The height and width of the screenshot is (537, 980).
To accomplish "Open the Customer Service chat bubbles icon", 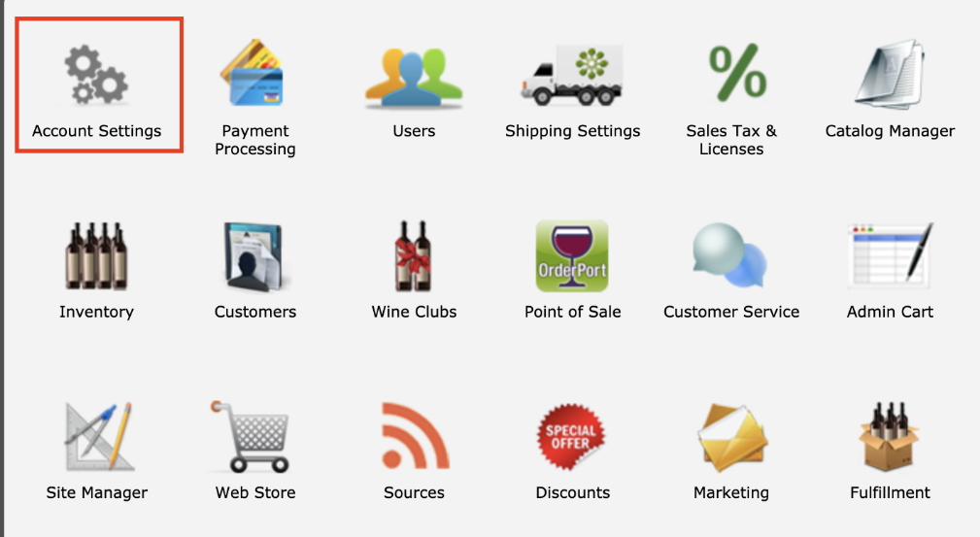I will click(x=730, y=255).
